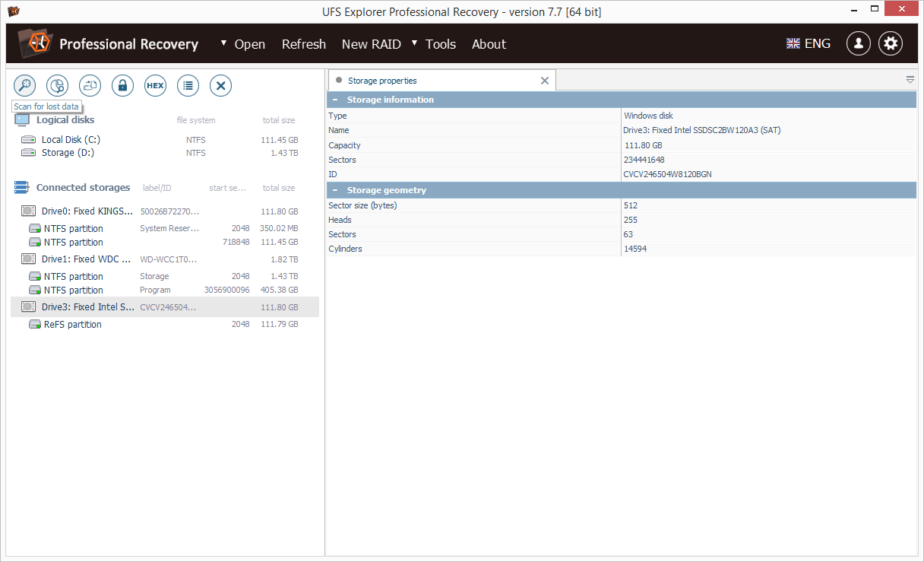Click the 'Sector size (bytes)' property label

click(362, 205)
